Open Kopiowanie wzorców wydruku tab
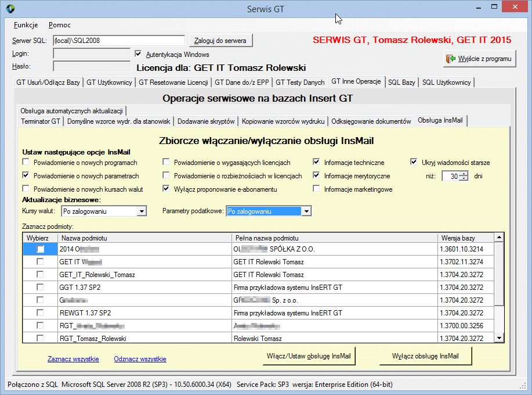 pos(283,121)
